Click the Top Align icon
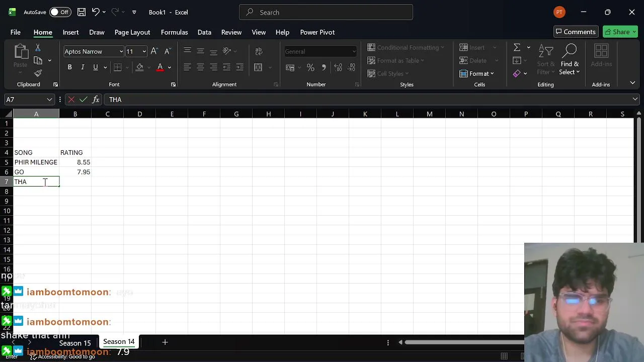644x362 pixels. pyautogui.click(x=187, y=51)
